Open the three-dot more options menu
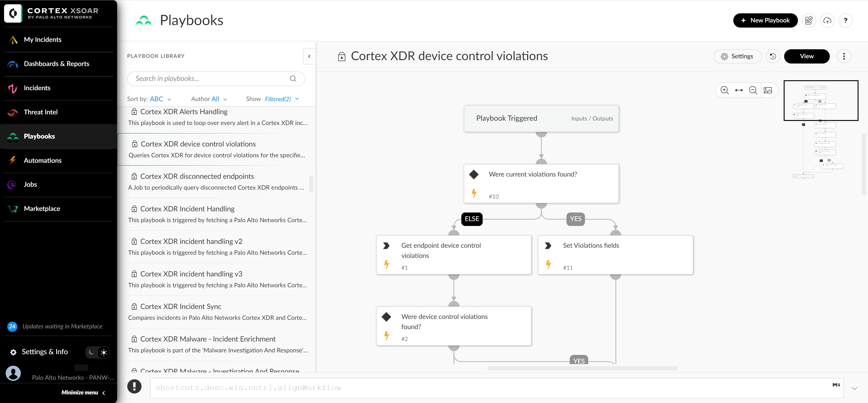The height and width of the screenshot is (403, 868). pyautogui.click(x=844, y=56)
